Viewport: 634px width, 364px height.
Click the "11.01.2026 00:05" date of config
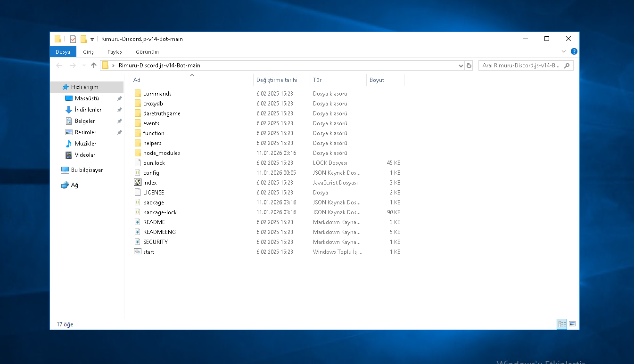tap(276, 173)
